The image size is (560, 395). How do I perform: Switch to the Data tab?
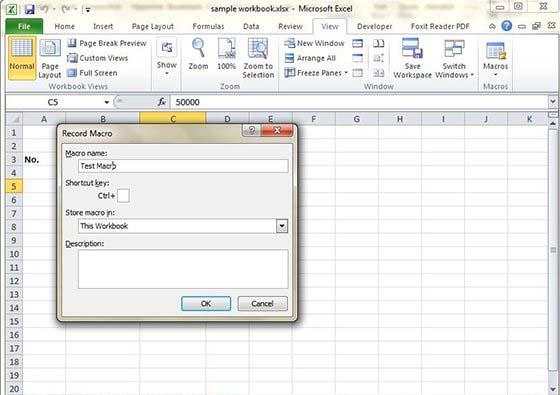click(x=251, y=26)
